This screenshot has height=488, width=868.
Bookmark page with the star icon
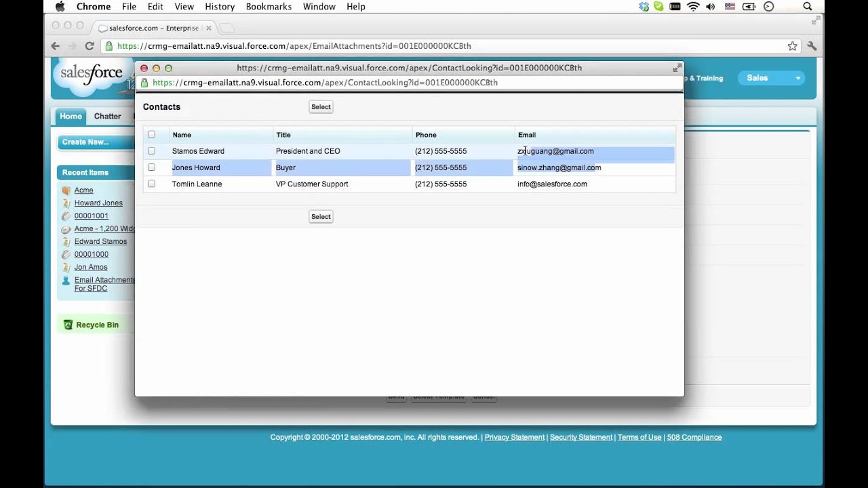point(792,46)
